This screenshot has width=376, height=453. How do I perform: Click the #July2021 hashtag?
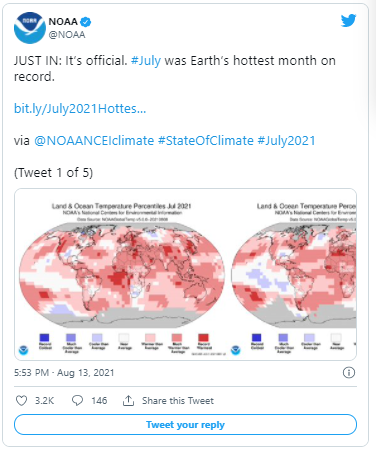(x=286, y=141)
